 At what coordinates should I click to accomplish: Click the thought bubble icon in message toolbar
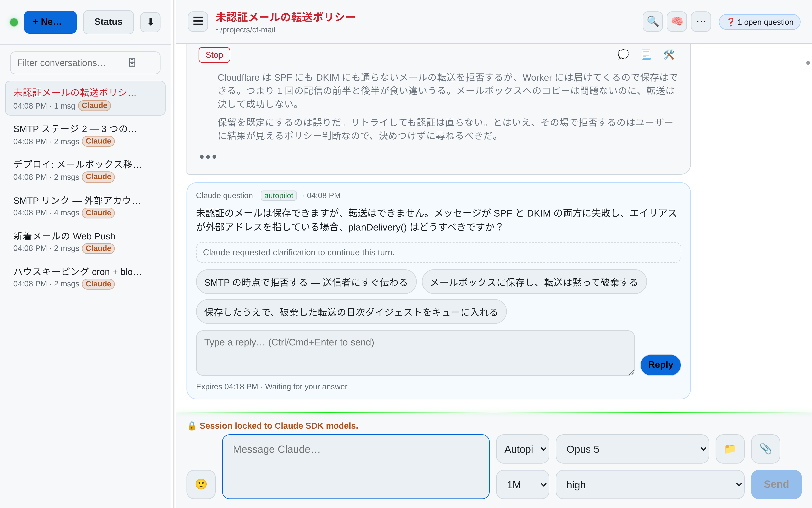pyautogui.click(x=623, y=54)
